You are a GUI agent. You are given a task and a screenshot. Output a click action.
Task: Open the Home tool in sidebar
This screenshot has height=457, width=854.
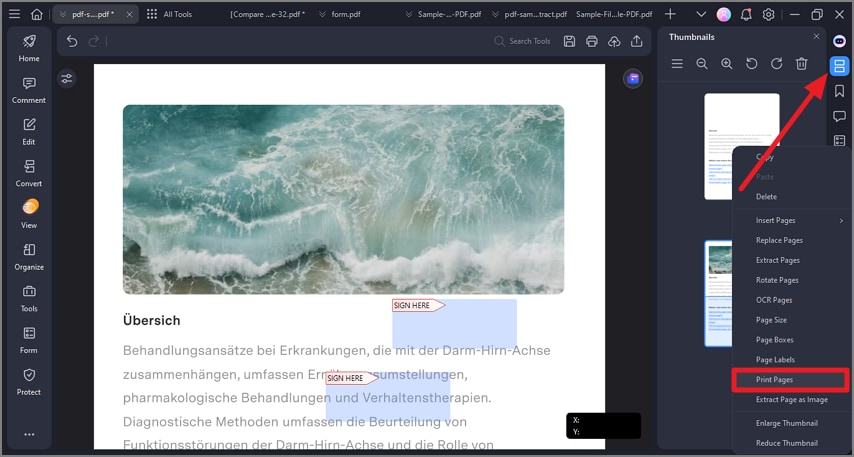click(x=29, y=48)
